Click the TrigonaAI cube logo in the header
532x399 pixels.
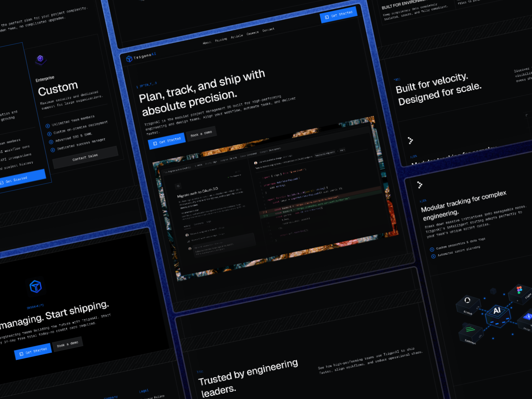tap(129, 59)
